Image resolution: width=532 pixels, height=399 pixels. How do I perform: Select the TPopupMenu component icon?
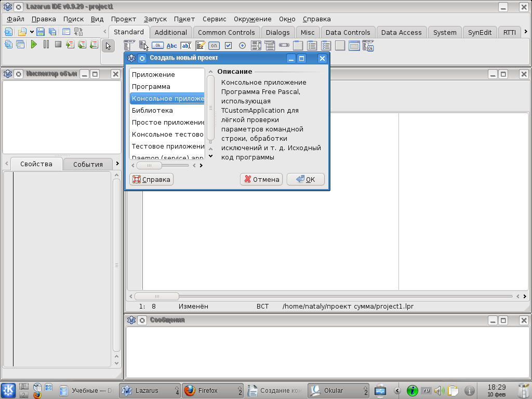coord(143,46)
